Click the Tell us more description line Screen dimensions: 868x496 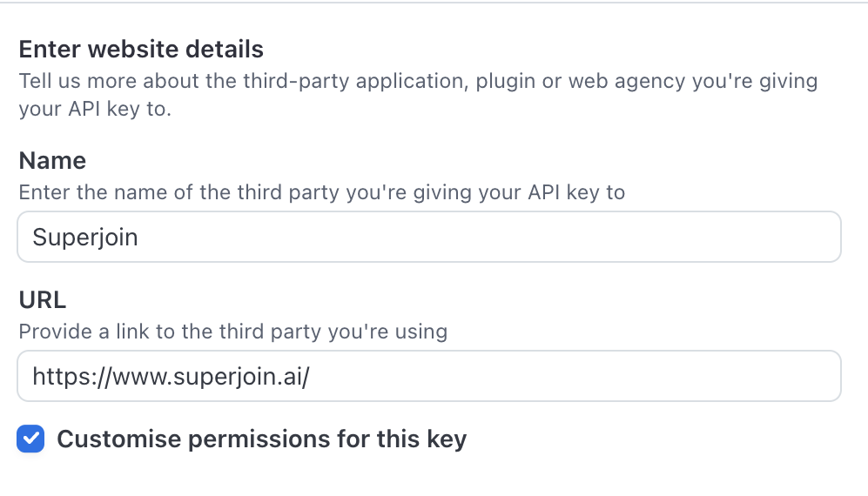(418, 82)
